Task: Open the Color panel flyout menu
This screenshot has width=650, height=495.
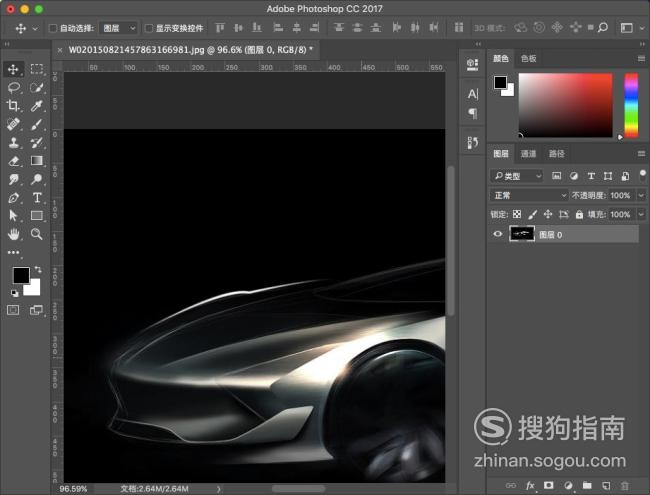Action: tap(641, 59)
